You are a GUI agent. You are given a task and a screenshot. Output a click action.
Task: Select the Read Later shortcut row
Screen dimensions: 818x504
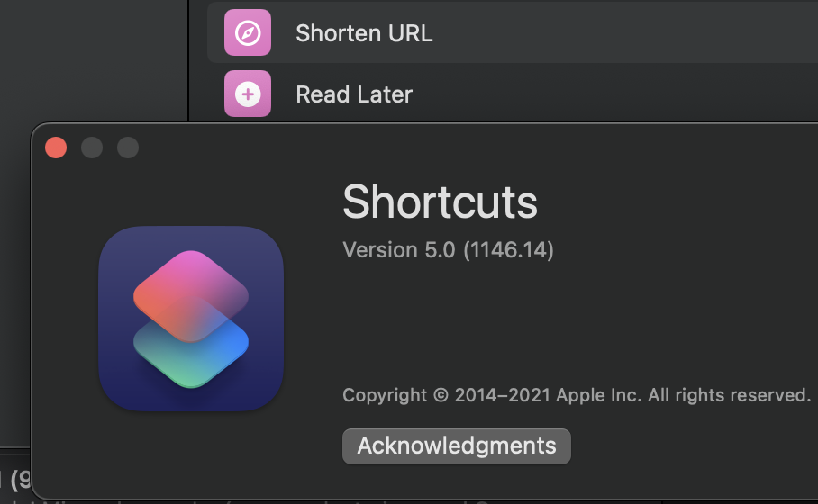[x=513, y=94]
